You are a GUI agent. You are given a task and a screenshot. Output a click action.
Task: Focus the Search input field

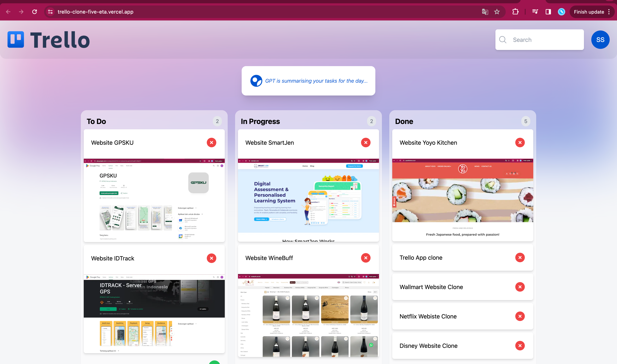(x=540, y=40)
